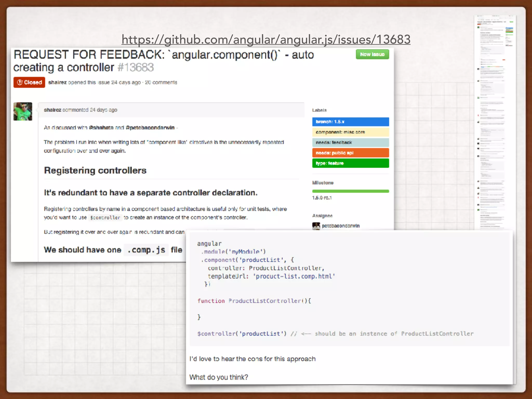The image size is (532, 399).
Task: Click the $controller inline code snippet
Action: pos(105,218)
